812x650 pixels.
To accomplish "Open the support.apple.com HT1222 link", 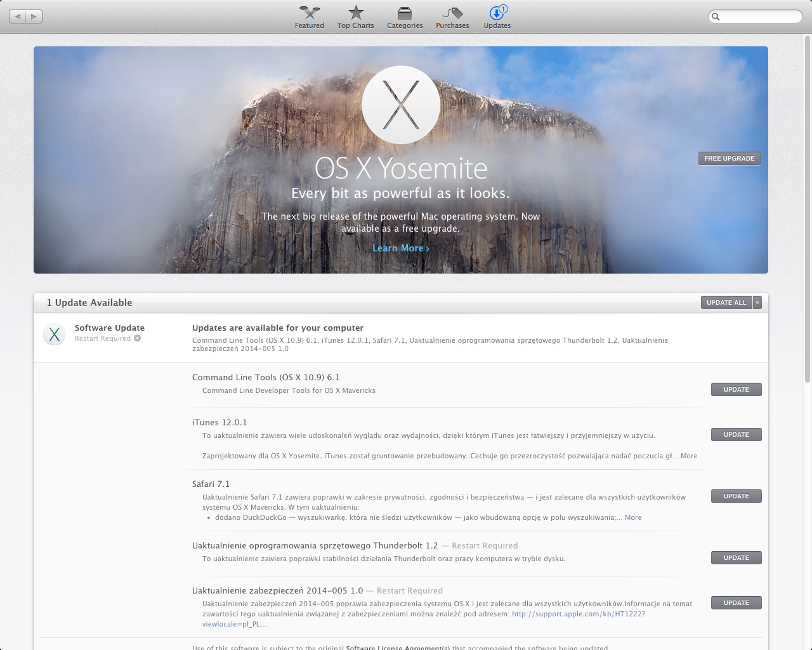I will pyautogui.click(x=579, y=614).
